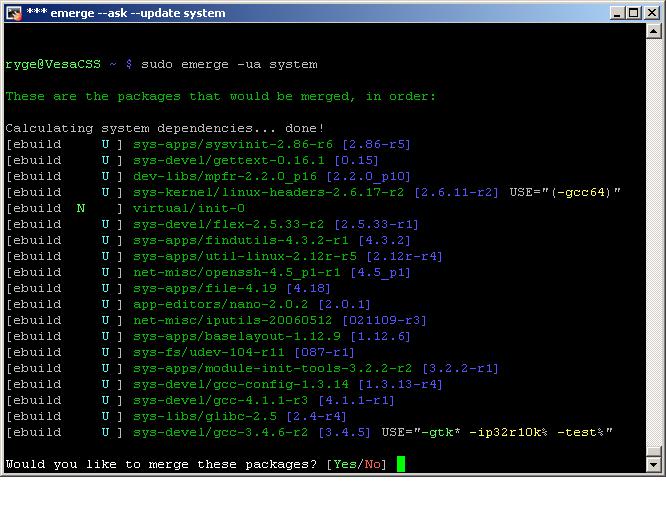The width and height of the screenshot is (666, 512).
Task: Select 'sys-kernel/linux-headers-2.6.17-r2' package name
Action: click(x=268, y=192)
